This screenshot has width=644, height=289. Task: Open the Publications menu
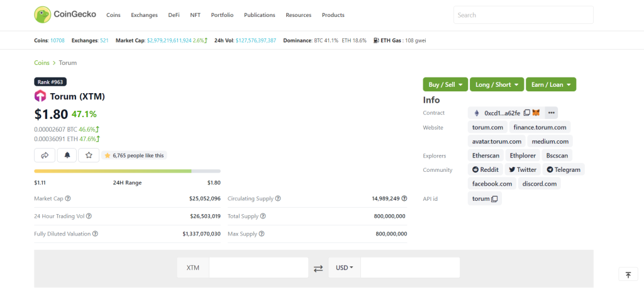(260, 15)
